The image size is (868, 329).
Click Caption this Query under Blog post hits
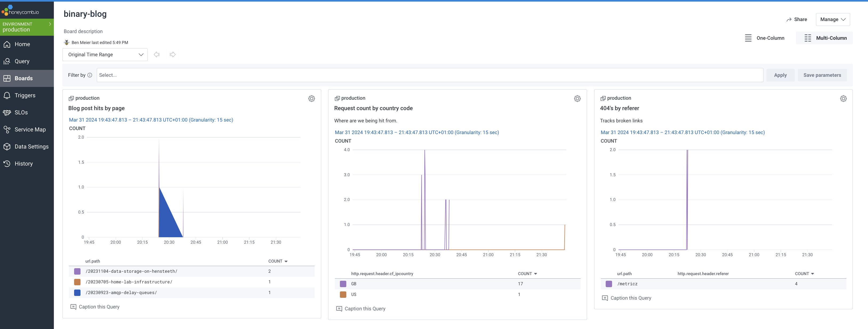pyautogui.click(x=99, y=307)
